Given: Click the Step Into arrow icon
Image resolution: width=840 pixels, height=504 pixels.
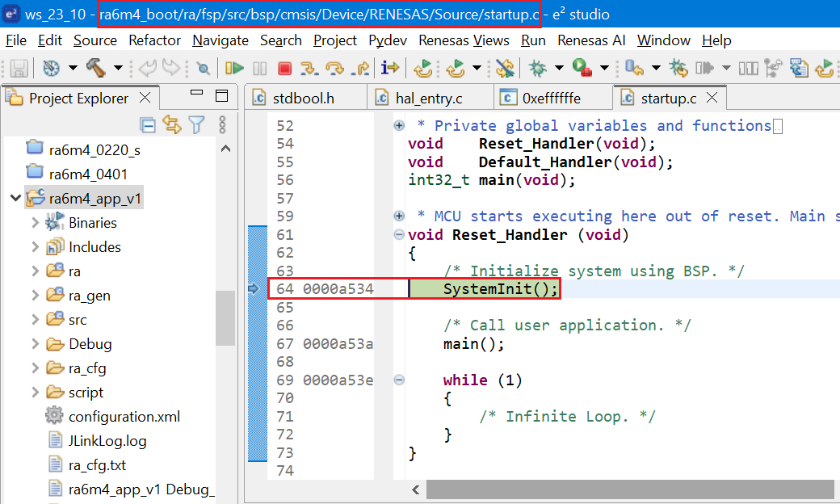Looking at the screenshot, I should [x=309, y=68].
